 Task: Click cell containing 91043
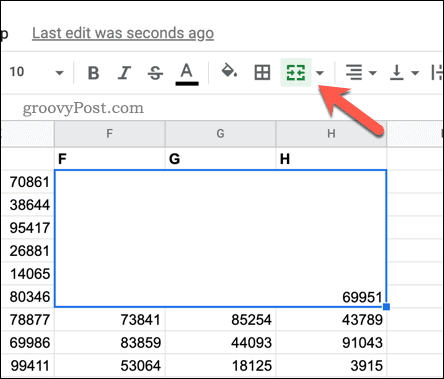[x=331, y=343]
